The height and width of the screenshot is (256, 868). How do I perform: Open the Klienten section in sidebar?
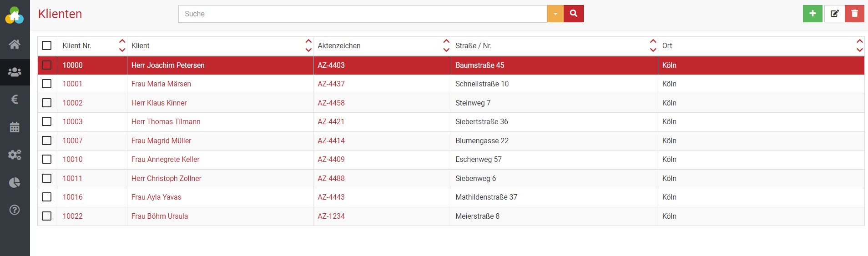[15, 72]
